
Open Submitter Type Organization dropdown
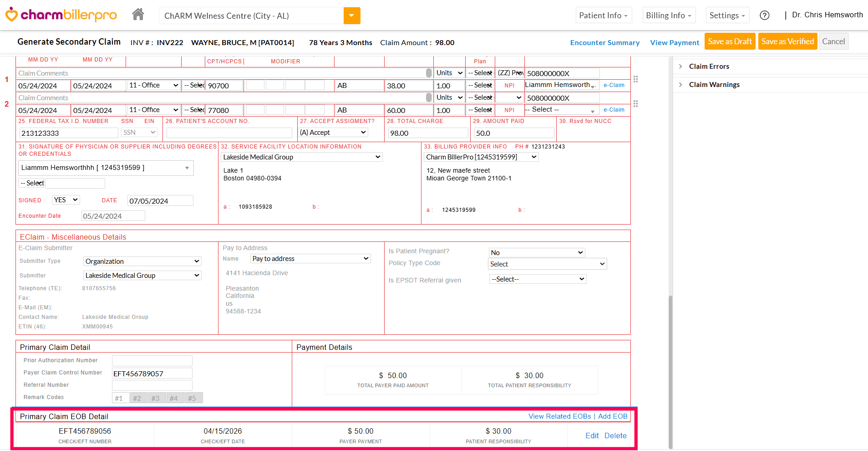pyautogui.click(x=142, y=261)
